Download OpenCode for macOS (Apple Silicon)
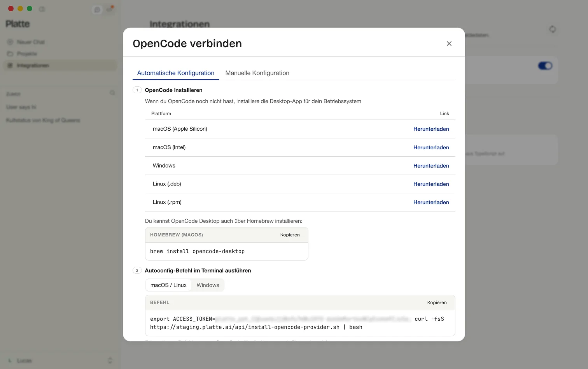Screen dimensions: 588x369 431,129
